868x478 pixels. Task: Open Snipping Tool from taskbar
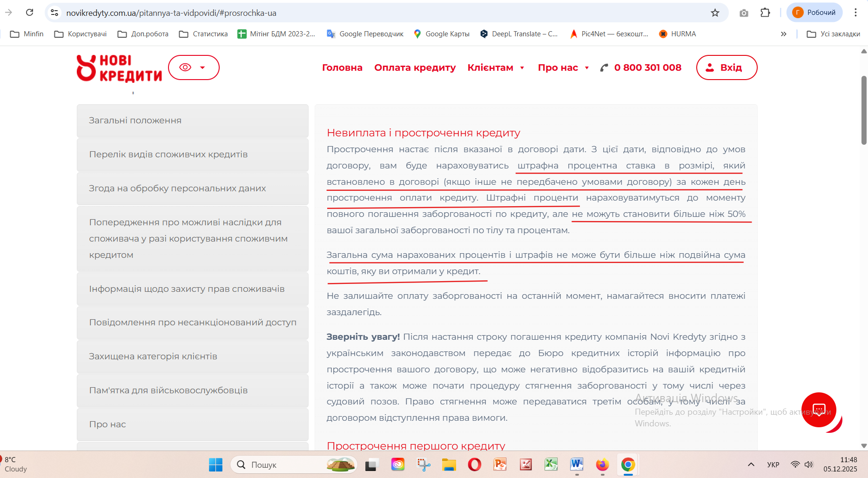(424, 465)
